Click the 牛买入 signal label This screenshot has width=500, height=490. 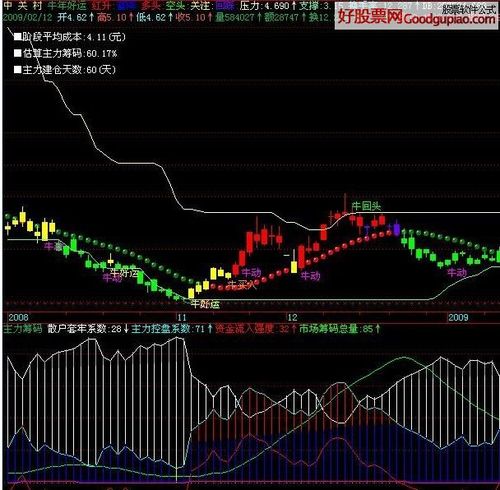242,285
